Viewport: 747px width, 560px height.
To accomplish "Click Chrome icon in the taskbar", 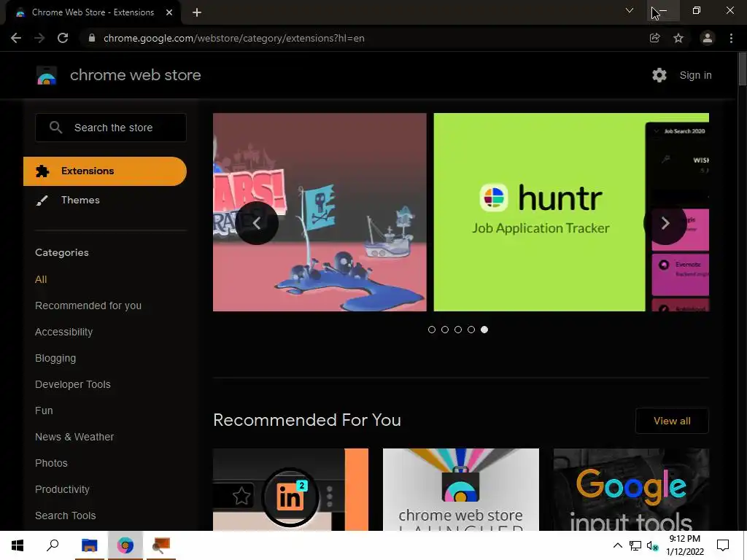I will tap(125, 545).
